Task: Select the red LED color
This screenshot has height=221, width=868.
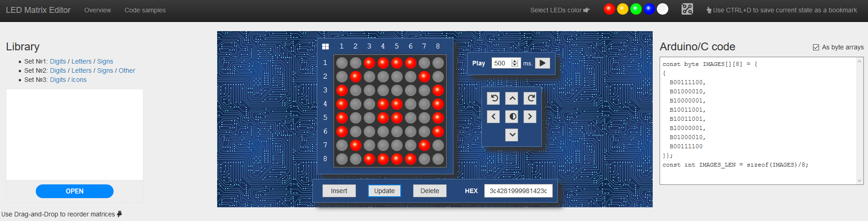Action: point(609,9)
